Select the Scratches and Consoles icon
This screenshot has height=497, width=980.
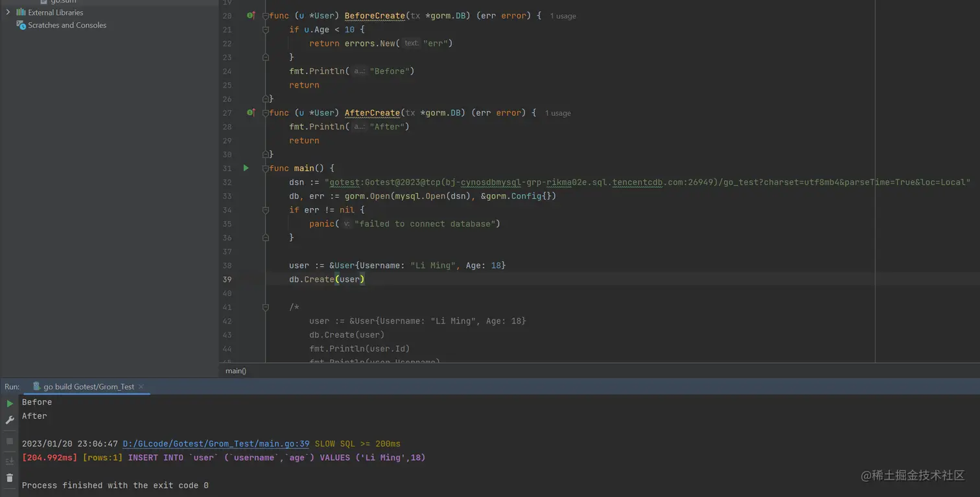[21, 25]
